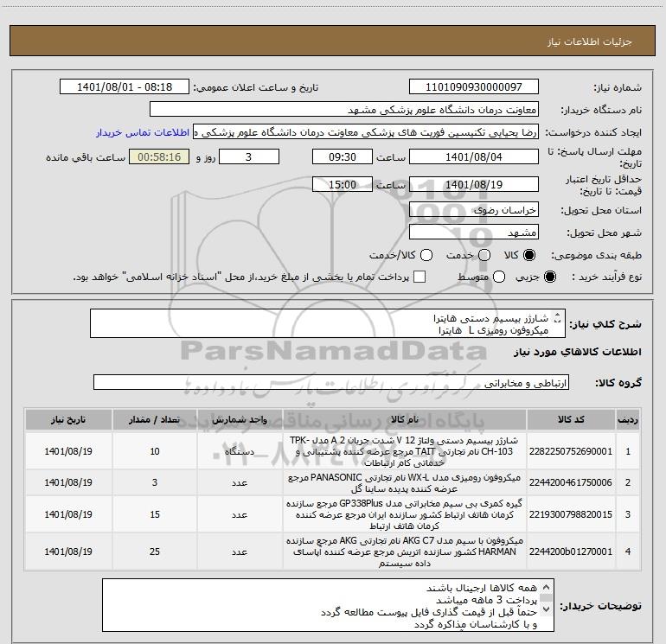Click the remaining time countdown 00:58:16
This screenshot has height=644, width=666.
pyautogui.click(x=159, y=156)
